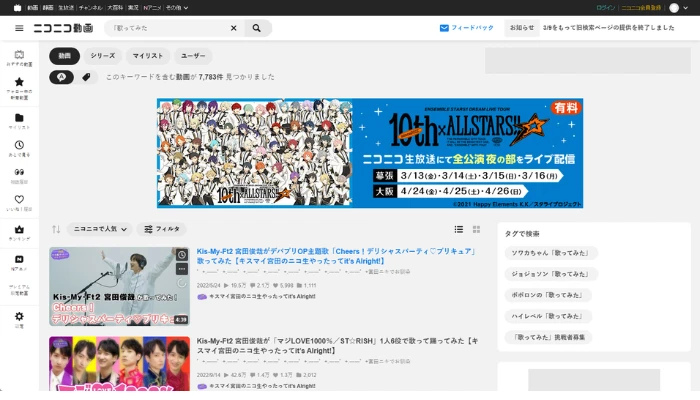Viewport: 700px width, 400px height.
Task: Click the niconico TV icon in the top black bar
Action: coord(17,8)
